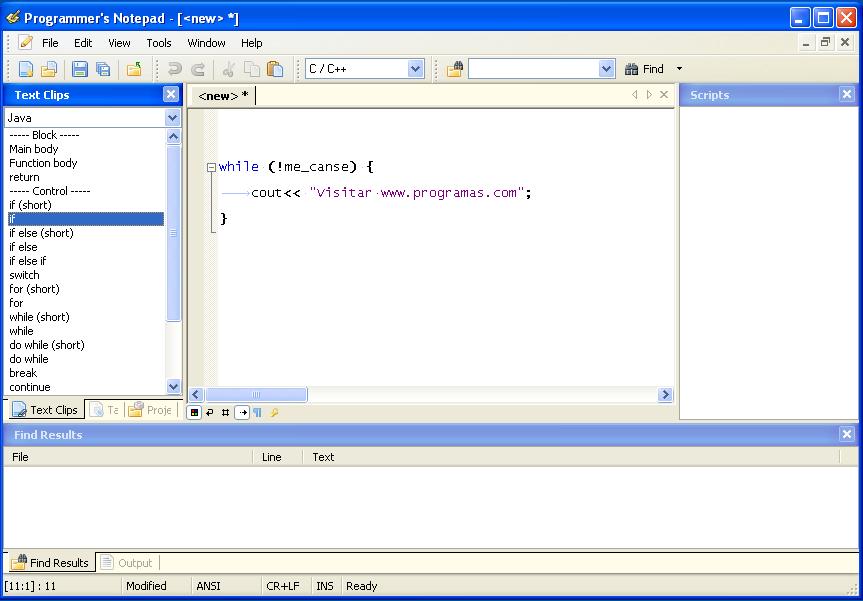Screen dimensions: 863x601
Task: Open the C / C++ scheme dropdown
Action: (416, 69)
